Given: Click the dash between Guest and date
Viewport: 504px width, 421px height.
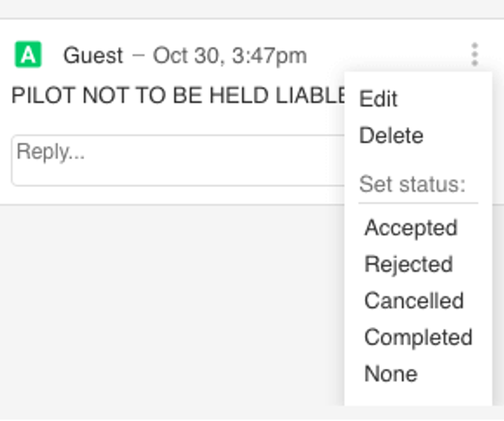Looking at the screenshot, I should click(139, 56).
